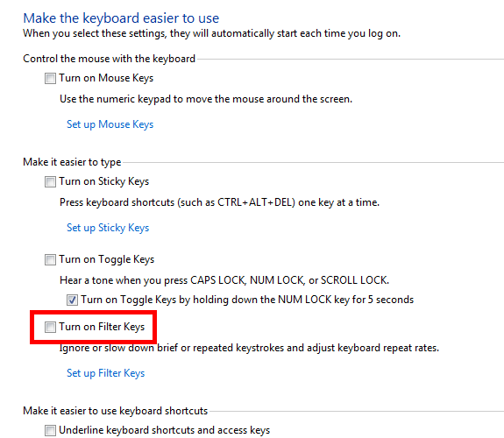The width and height of the screenshot is (504, 438).
Task: Click 'Make it easier to use keyboard shortcuts' header
Action: pyautogui.click(x=116, y=411)
